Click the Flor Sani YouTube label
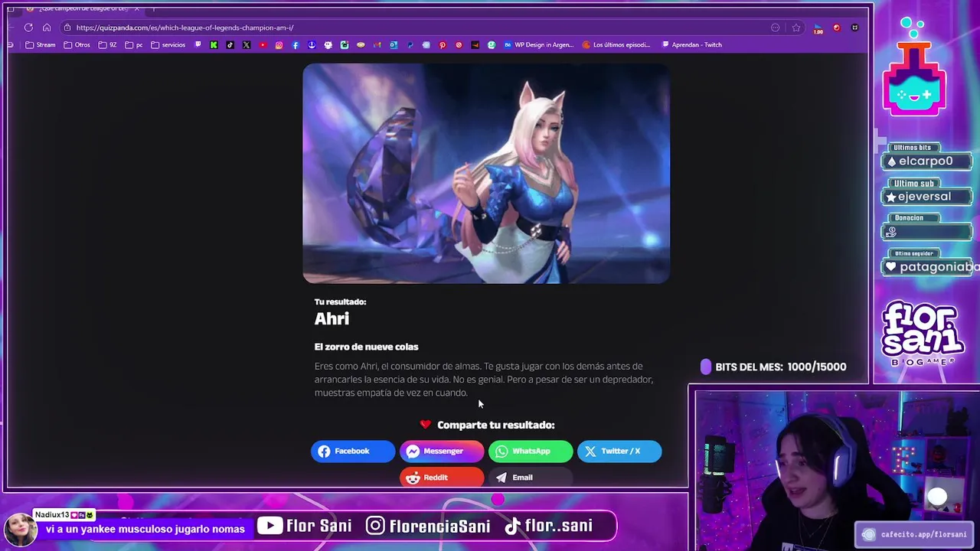Screen dimensions: 980x551 pyautogui.click(x=305, y=526)
